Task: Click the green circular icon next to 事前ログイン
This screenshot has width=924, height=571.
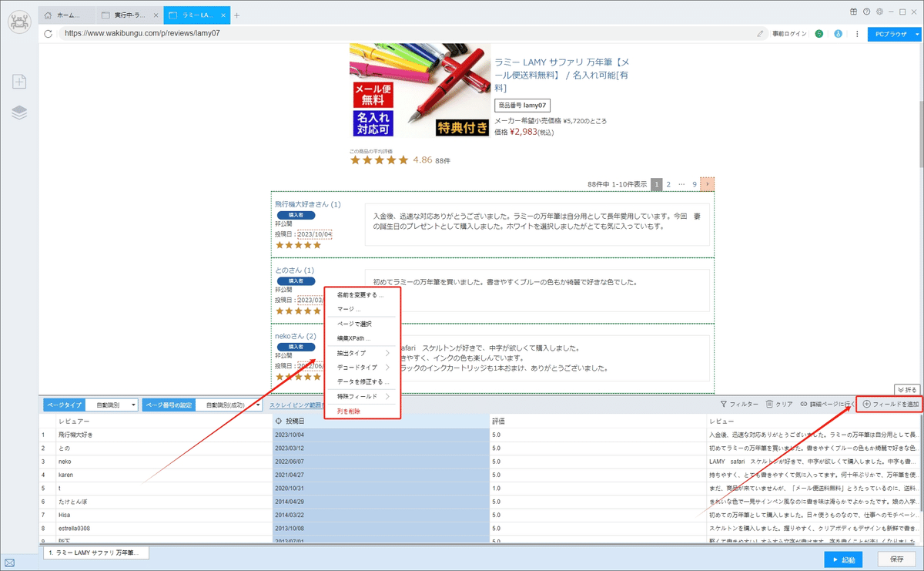Action: pyautogui.click(x=819, y=34)
